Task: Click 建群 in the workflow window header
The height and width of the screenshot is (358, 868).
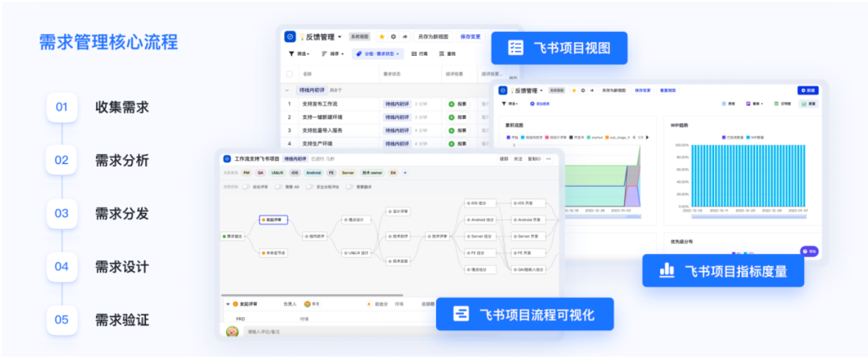Action: coord(504,159)
